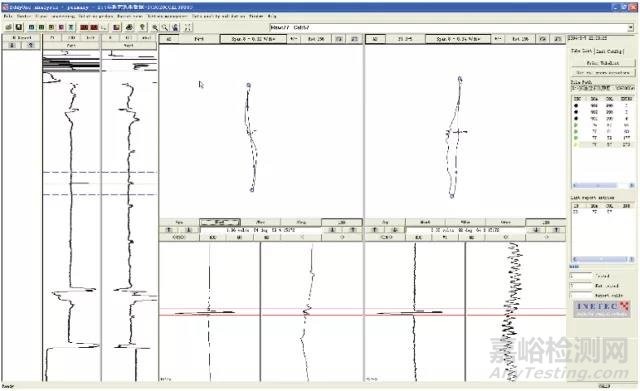Click the first green grid toolbar icon
This screenshot has height=391, width=640.
click(x=31, y=27)
